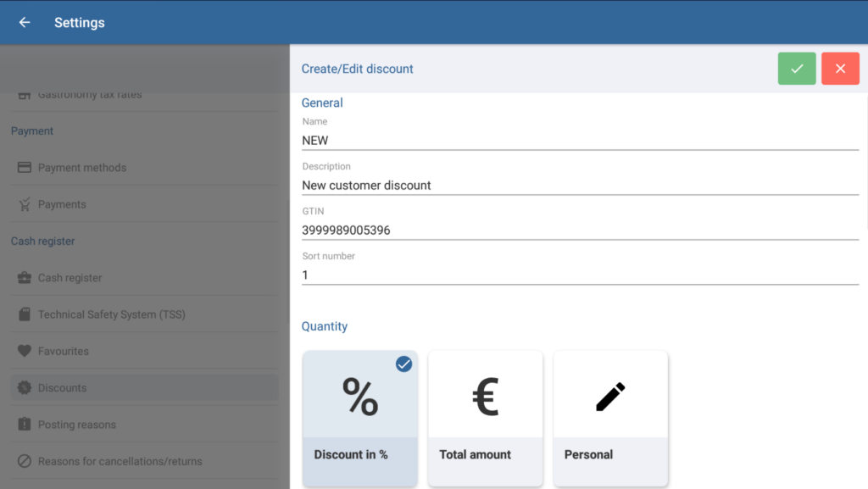Focus the GTIN number field
868x489 pixels.
tap(580, 231)
